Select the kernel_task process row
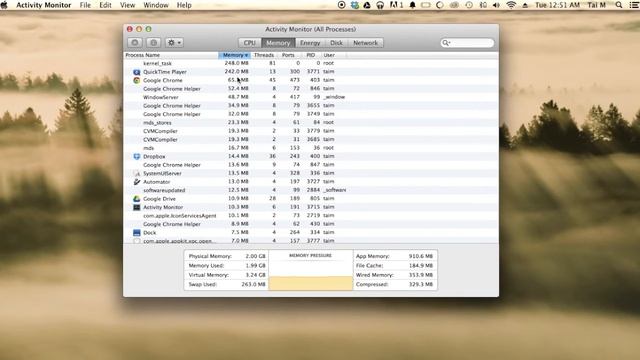This screenshot has height=360, width=640. coord(311,63)
